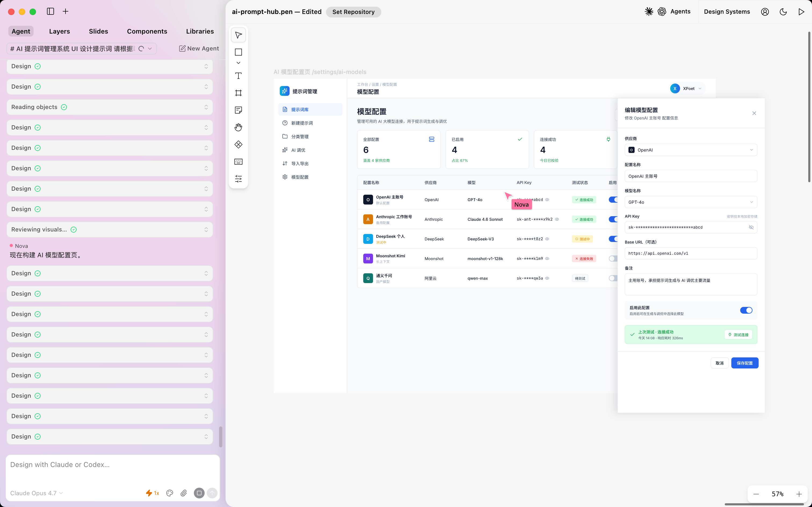Viewport: 812px width, 507px height.
Task: Zoom in with the plus icon
Action: pos(799,494)
